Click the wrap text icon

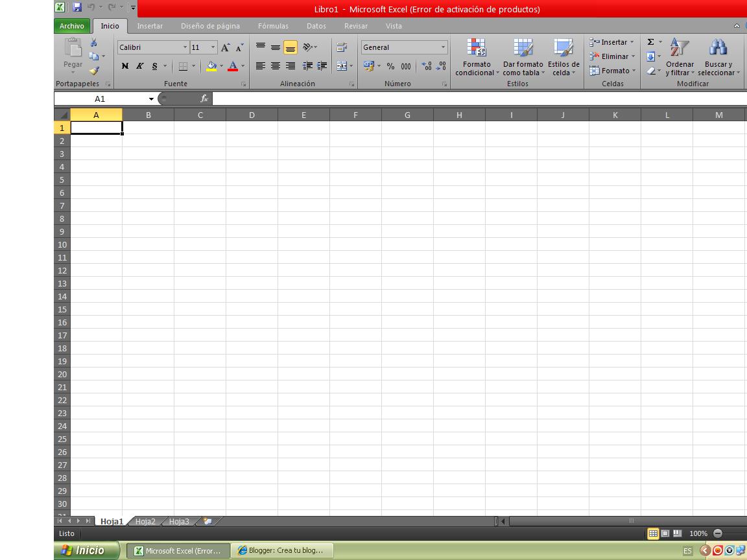coord(342,47)
